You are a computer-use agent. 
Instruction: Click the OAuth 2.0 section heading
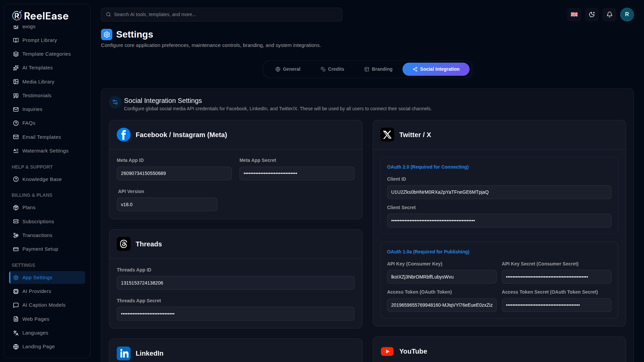pyautogui.click(x=428, y=167)
